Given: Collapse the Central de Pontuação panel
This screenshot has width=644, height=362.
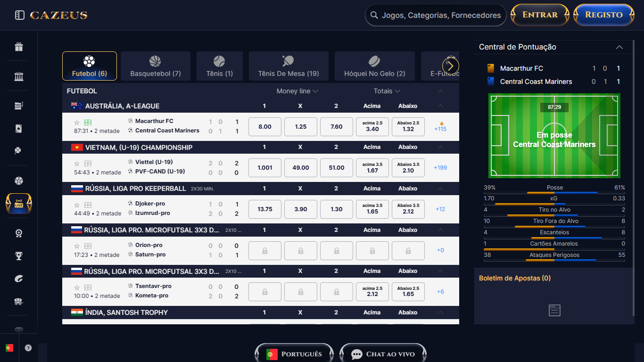Looking at the screenshot, I should click(x=619, y=47).
